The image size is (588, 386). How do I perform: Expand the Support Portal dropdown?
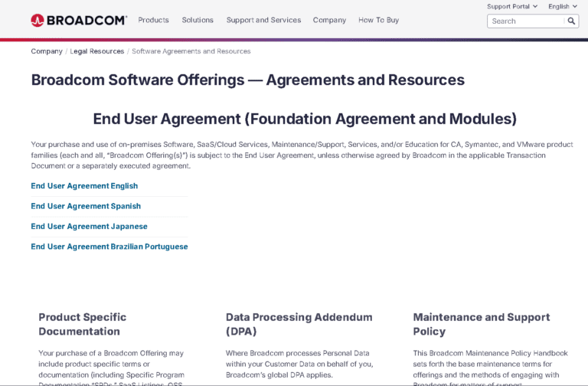512,6
